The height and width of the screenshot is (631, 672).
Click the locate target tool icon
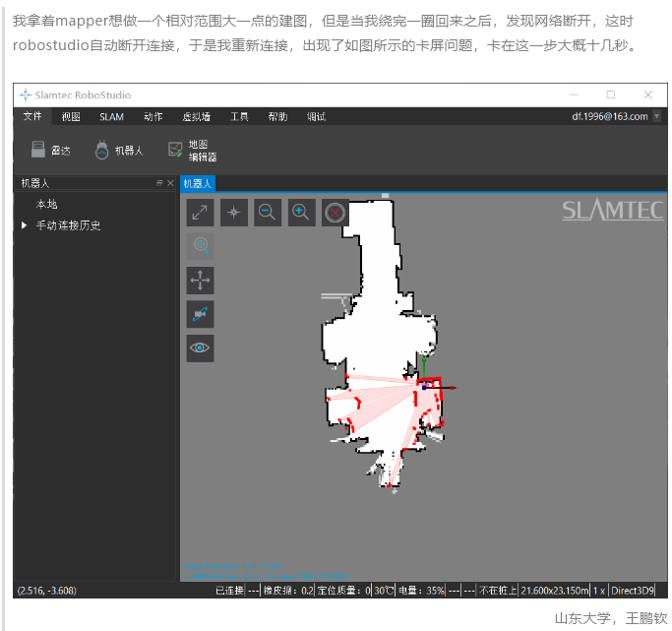tap(200, 246)
